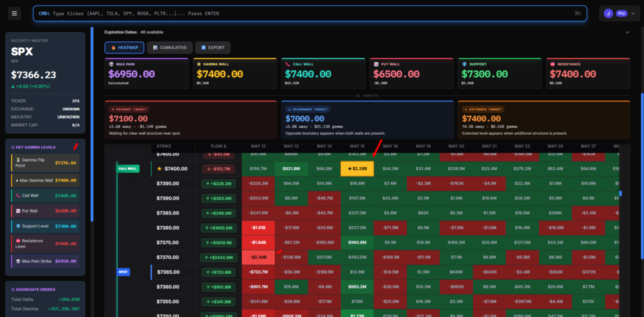Click the page vertical scrollbar
Viewport: 644px width, 317px height.
(x=642, y=175)
